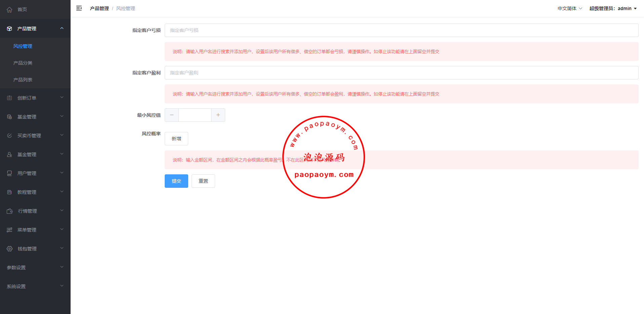This screenshot has height=314, width=644.
Task: Click the gear icon for 钱包管理
Action: [10, 249]
